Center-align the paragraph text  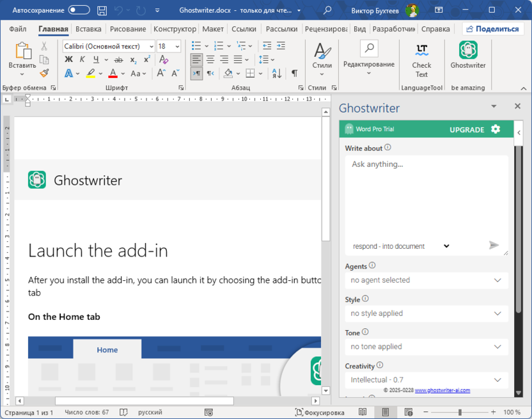point(210,59)
